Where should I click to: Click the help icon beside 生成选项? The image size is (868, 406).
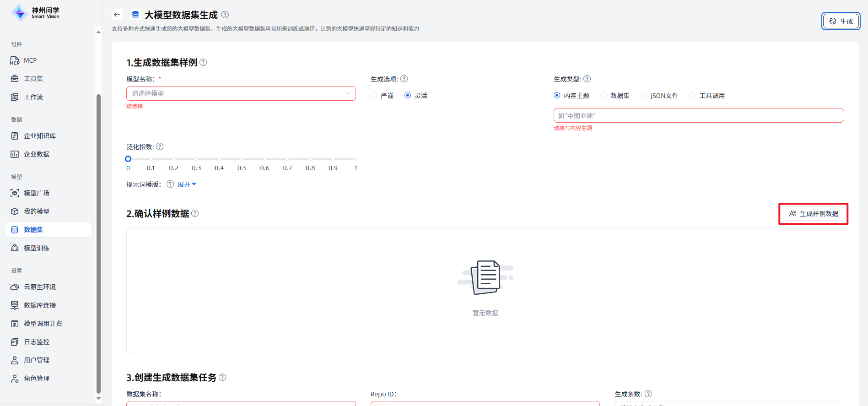coord(404,79)
